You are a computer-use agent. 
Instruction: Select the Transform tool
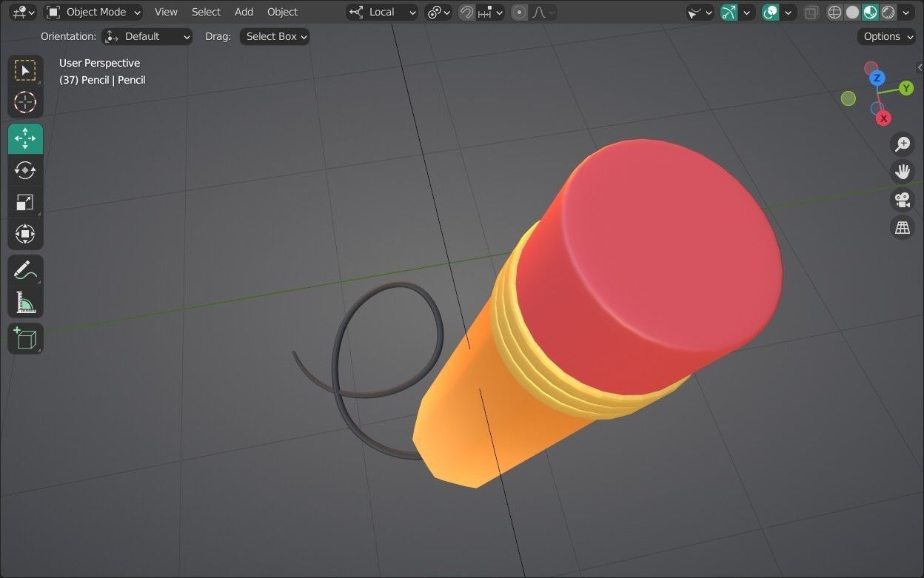tap(25, 235)
